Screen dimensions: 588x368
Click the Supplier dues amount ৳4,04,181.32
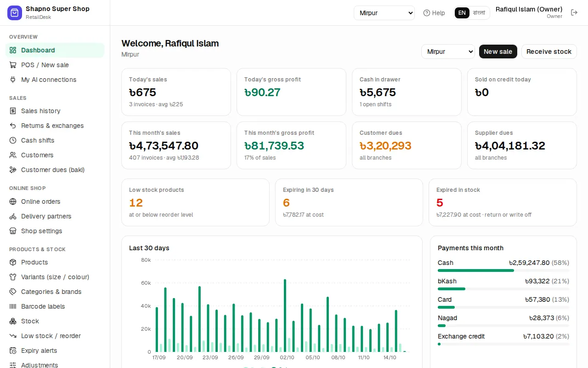[x=510, y=146]
